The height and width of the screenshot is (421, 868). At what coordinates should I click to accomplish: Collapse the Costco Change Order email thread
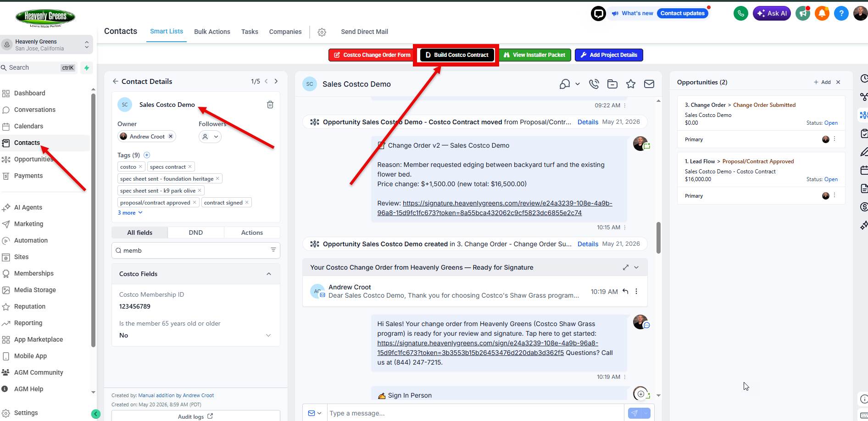click(x=636, y=267)
